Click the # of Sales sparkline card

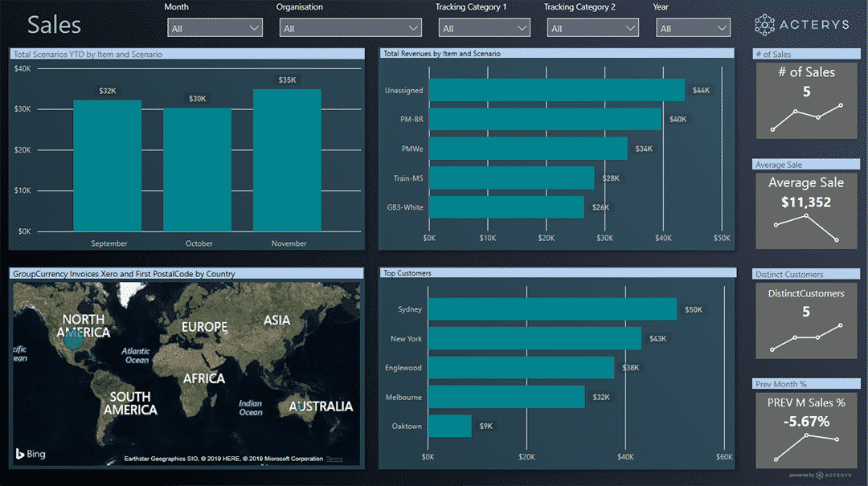tap(806, 102)
